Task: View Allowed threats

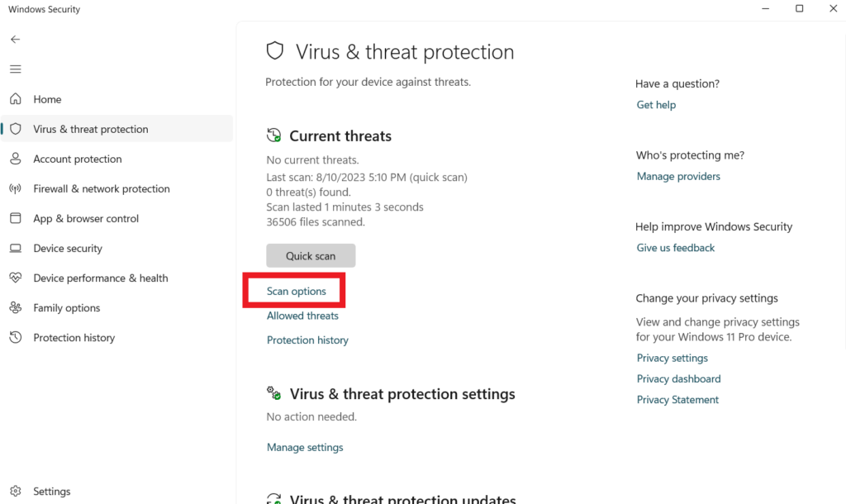Action: click(x=302, y=316)
